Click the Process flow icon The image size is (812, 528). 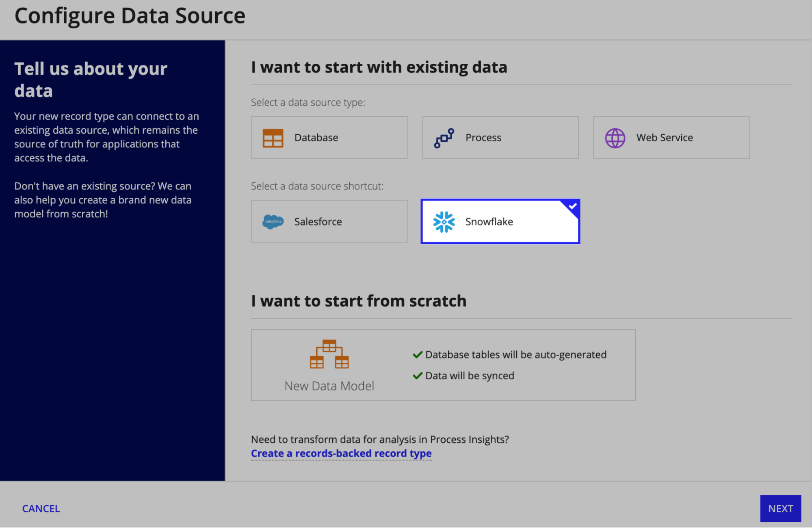444,138
